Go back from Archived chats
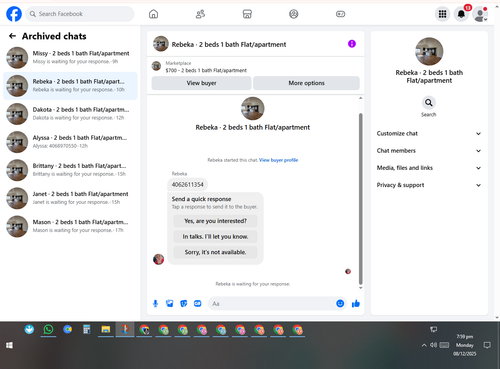This screenshot has height=369, width=500. tap(12, 36)
